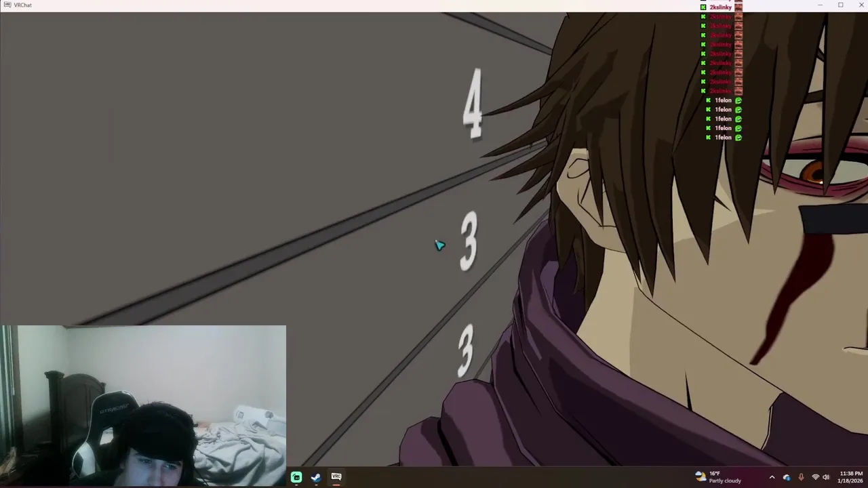868x488 pixels.
Task: Click the VRChat window title icon
Action: 7,5
